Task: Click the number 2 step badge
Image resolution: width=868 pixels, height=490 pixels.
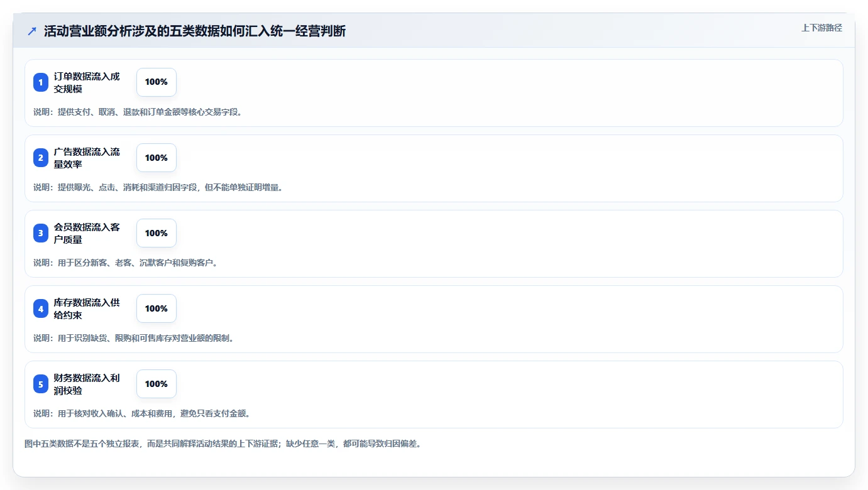Action: pos(41,158)
